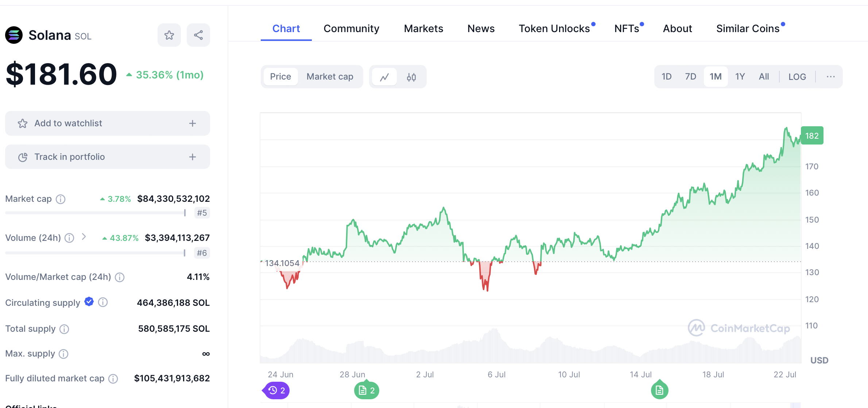This screenshot has width=868, height=408.
Task: Click the Circulating supply info icon
Action: coord(103,302)
